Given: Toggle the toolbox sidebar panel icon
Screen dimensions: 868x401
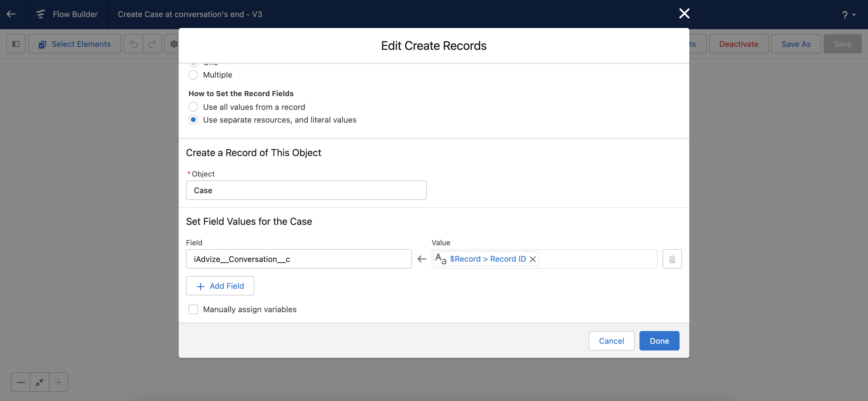Looking at the screenshot, I should pyautogui.click(x=16, y=44).
